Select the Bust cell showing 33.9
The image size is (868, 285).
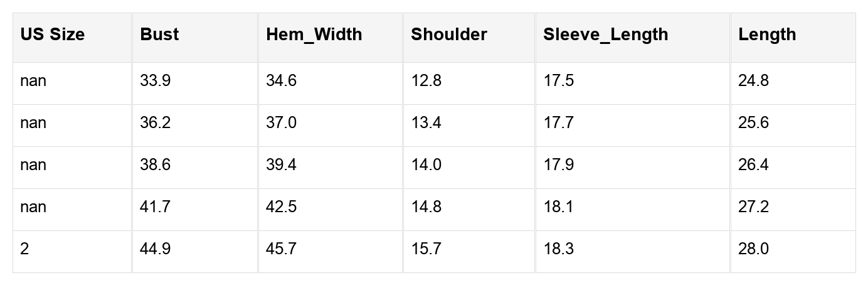156,81
